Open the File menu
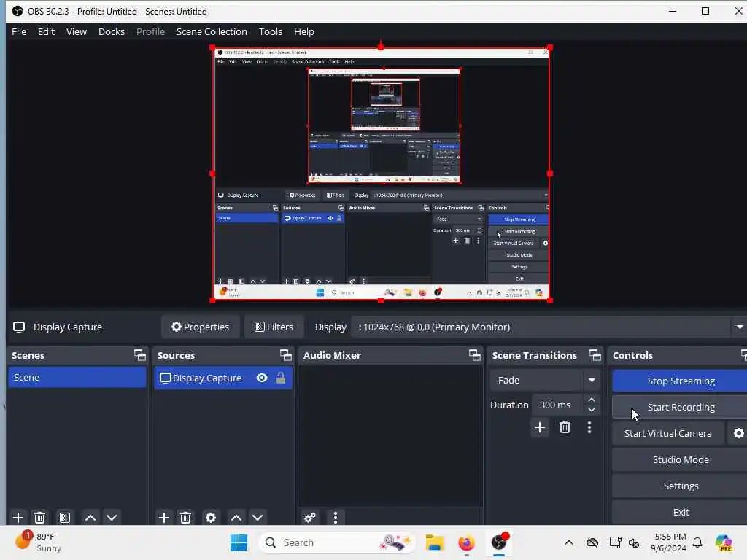747x560 pixels. click(x=19, y=31)
